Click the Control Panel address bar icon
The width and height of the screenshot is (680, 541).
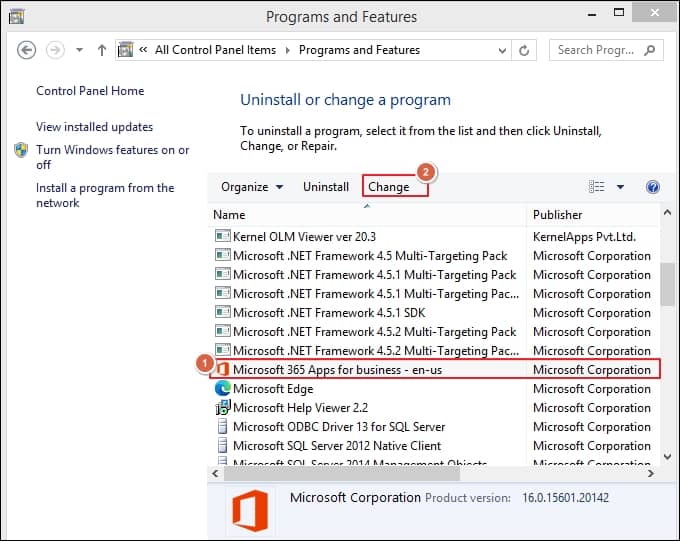click(x=126, y=50)
